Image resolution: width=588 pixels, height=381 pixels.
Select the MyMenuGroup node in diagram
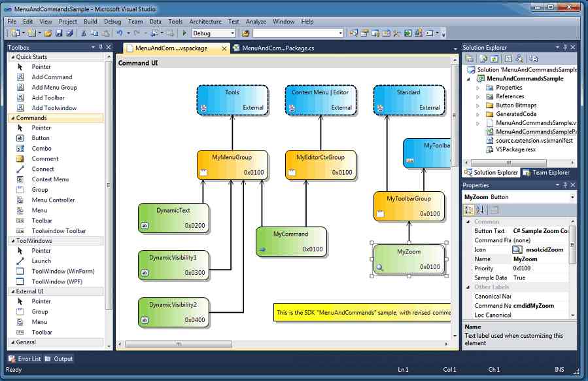click(x=232, y=165)
